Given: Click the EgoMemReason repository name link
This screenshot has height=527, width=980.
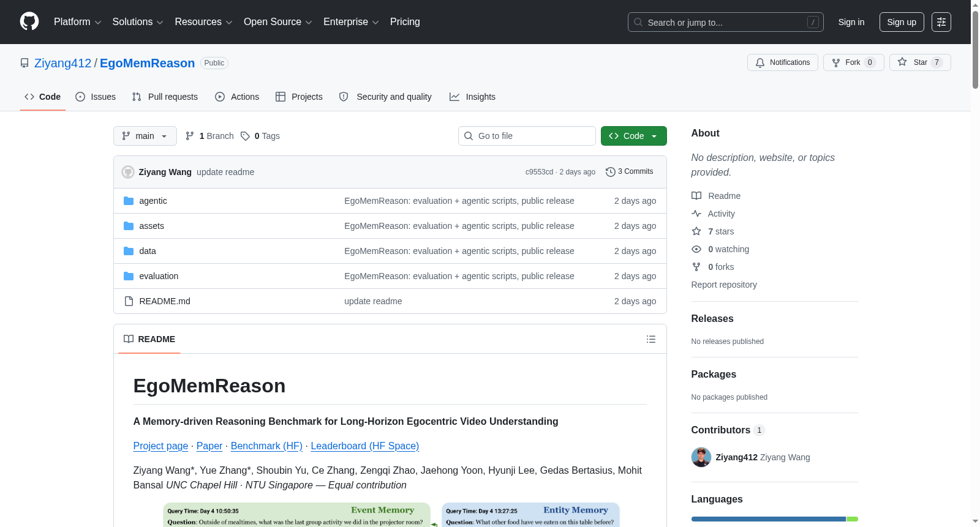Looking at the screenshot, I should (x=147, y=63).
